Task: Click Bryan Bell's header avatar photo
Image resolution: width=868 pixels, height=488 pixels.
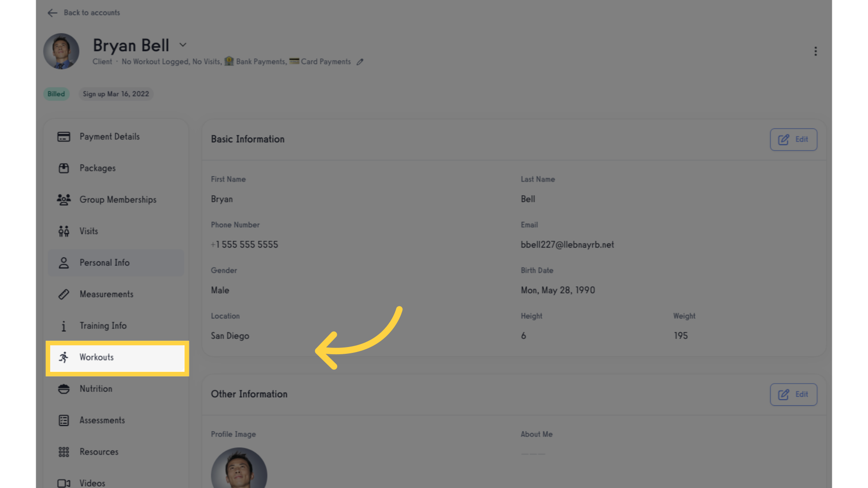Action: 61,51
